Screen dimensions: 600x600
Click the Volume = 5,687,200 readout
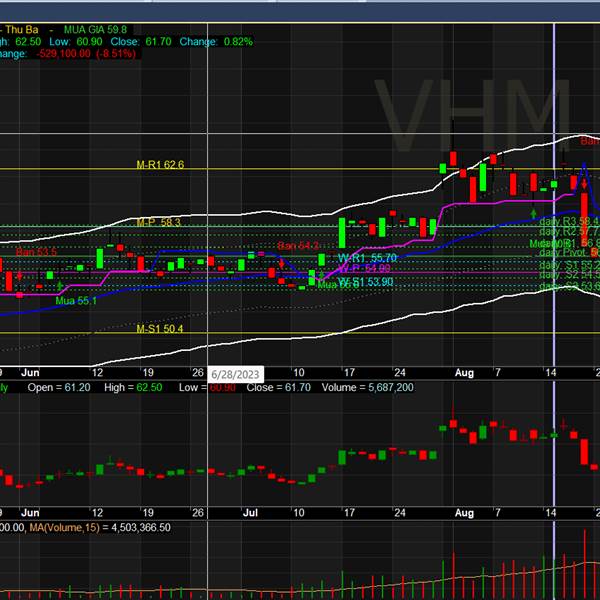pos(367,388)
